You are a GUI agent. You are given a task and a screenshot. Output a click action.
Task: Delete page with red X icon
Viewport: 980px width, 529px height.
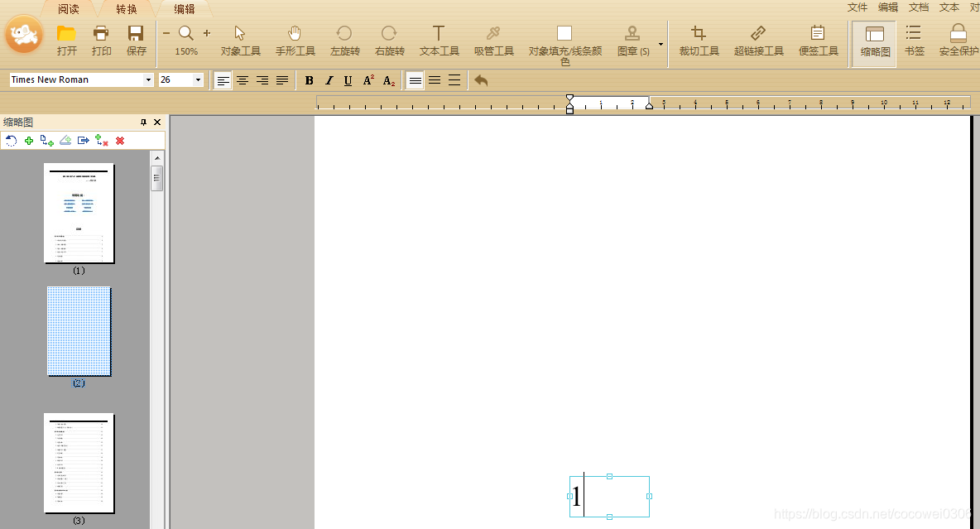click(120, 141)
